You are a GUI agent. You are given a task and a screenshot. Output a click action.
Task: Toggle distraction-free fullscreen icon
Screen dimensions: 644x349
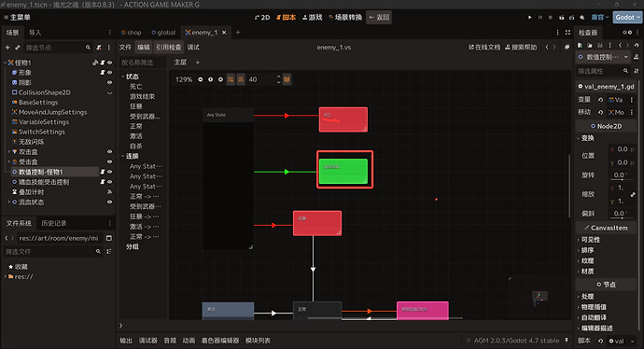point(567,33)
